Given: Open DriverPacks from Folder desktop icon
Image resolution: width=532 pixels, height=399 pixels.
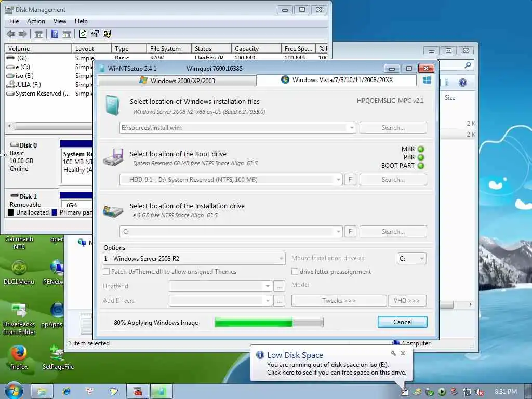Looking at the screenshot, I should coord(19,319).
